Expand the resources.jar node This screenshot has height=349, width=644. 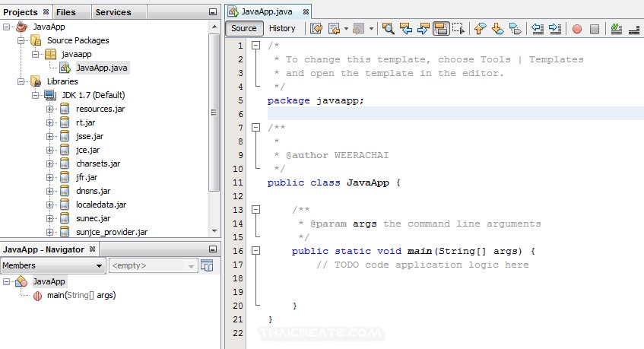pos(49,109)
